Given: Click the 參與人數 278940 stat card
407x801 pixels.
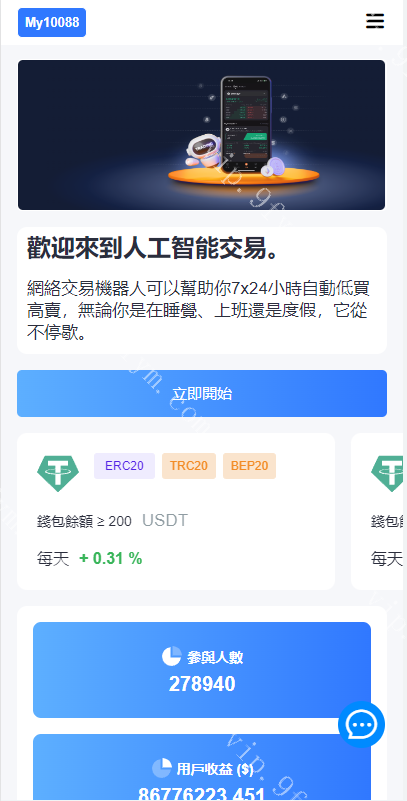Looking at the screenshot, I should tap(202, 670).
